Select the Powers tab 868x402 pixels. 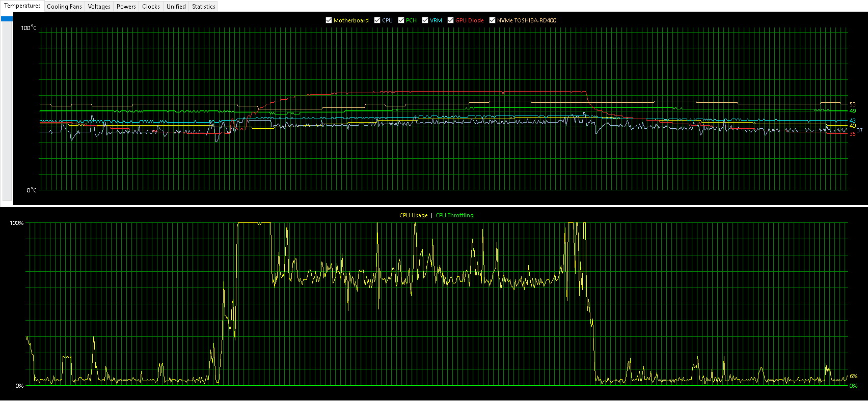pos(126,7)
